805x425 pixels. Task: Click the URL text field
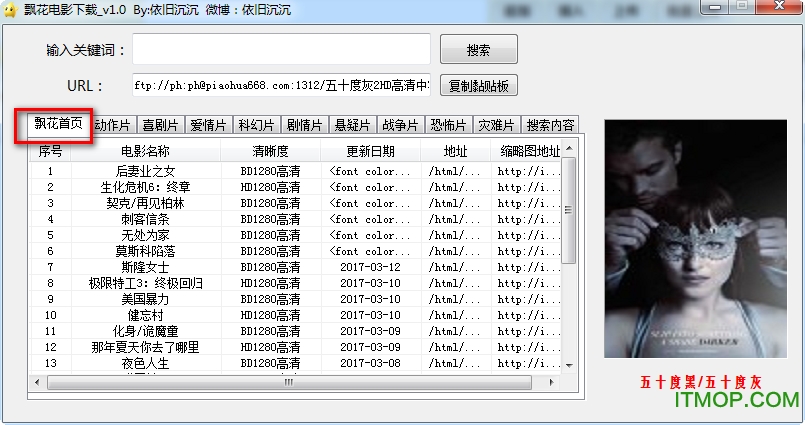click(281, 85)
